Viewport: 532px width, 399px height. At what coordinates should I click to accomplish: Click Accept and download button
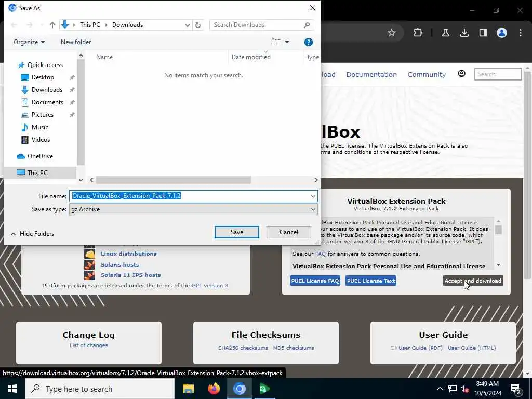click(x=473, y=281)
